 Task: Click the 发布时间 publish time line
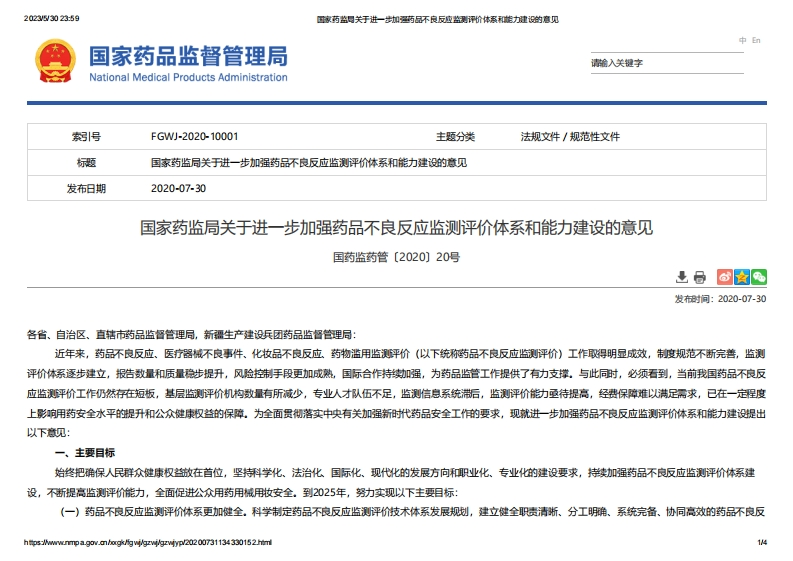point(720,298)
